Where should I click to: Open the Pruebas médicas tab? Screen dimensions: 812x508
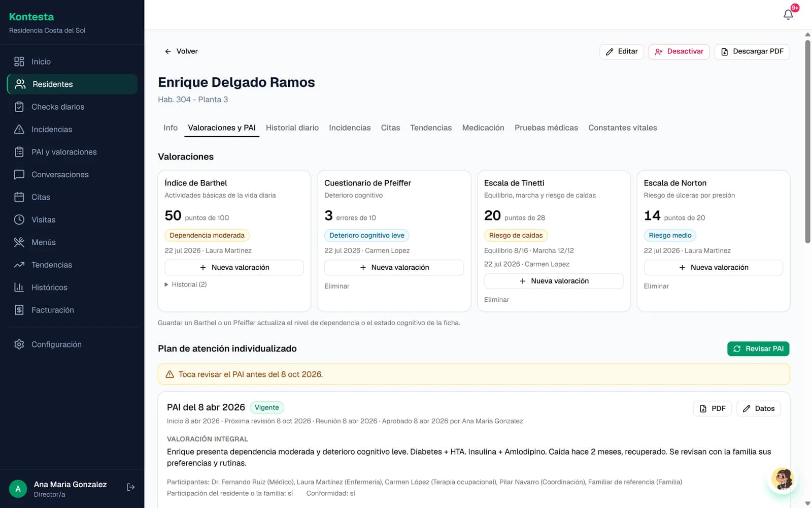[x=546, y=128]
